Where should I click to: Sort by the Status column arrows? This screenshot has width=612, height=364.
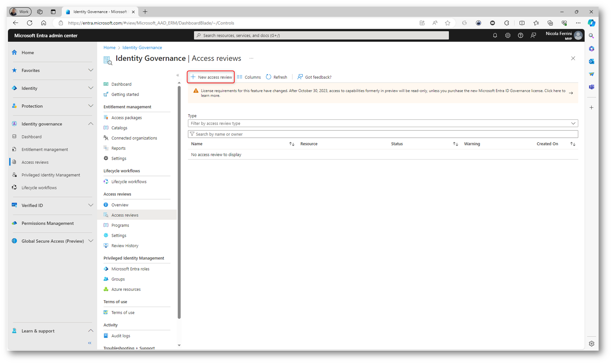pos(455,144)
